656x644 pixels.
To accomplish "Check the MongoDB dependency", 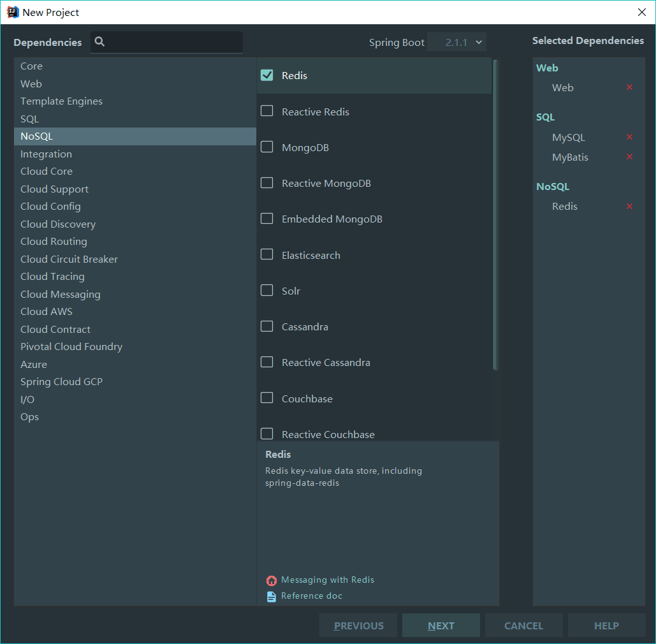I will [x=267, y=147].
